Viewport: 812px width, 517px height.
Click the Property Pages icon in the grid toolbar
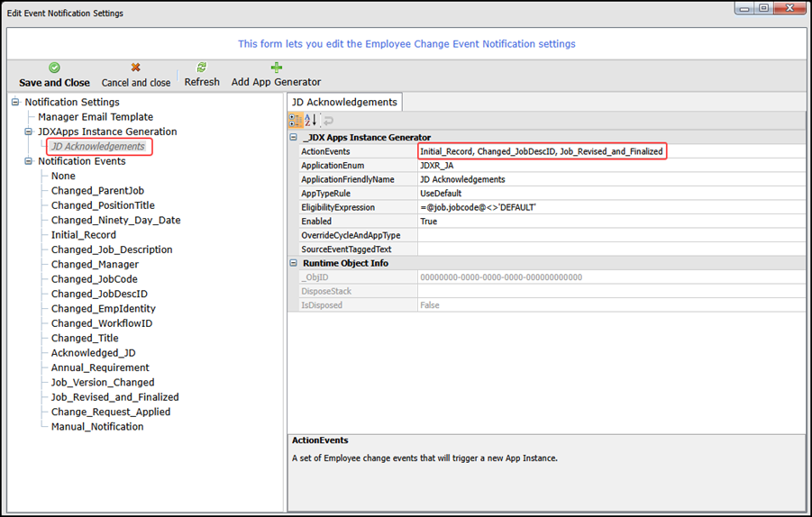click(x=328, y=121)
